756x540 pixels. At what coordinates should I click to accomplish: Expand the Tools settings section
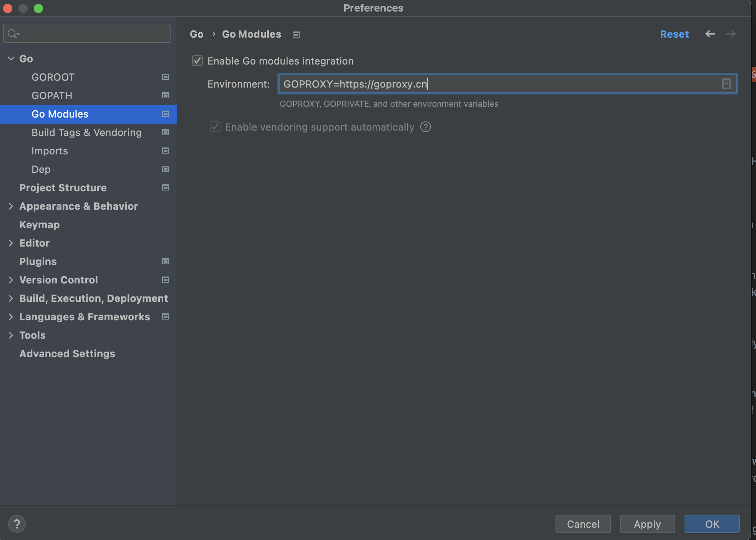11,335
